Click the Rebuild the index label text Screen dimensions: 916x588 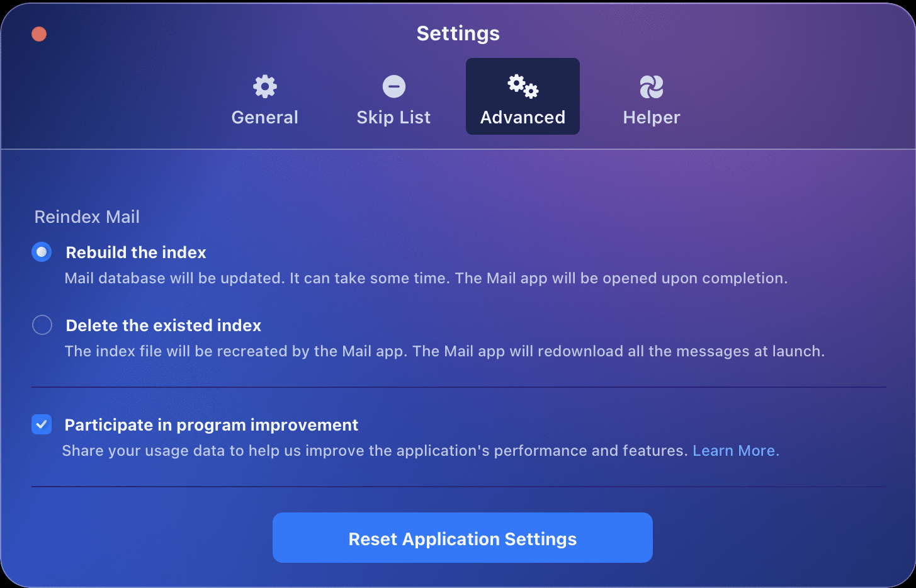click(135, 252)
